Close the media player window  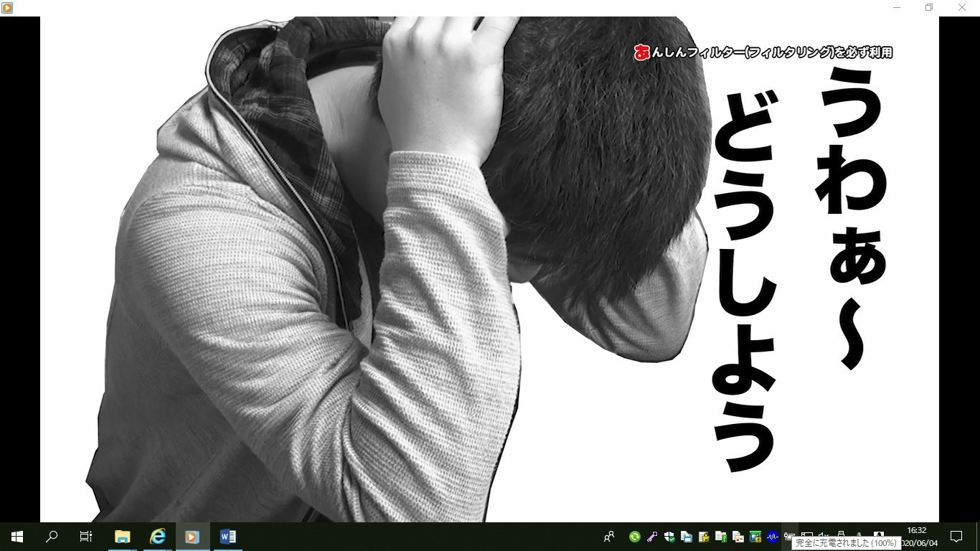[x=962, y=7]
